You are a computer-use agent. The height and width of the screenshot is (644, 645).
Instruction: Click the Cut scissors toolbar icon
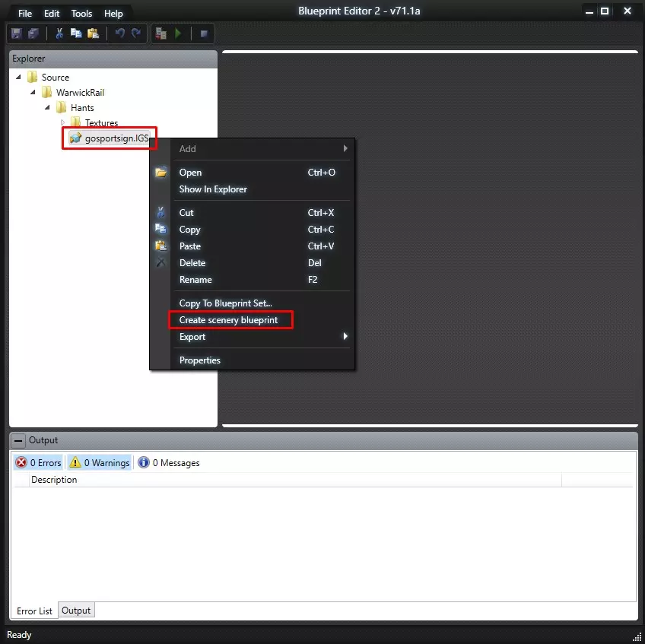coord(59,33)
